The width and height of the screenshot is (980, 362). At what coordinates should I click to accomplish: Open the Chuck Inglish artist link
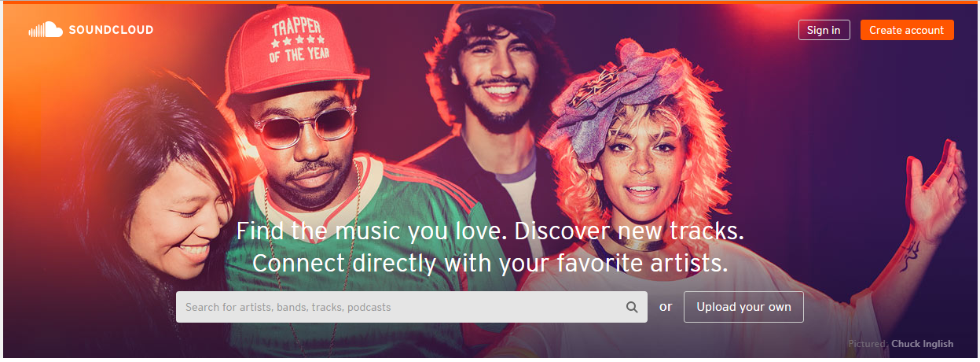[922, 344]
